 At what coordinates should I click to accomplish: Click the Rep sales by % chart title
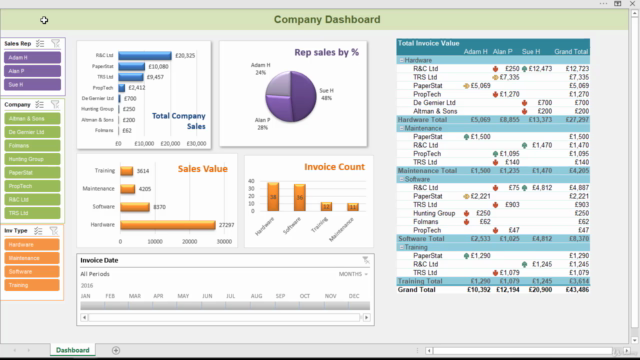(327, 52)
